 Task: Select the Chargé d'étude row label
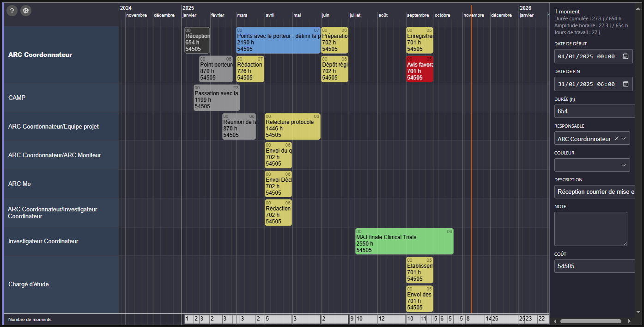pos(28,284)
